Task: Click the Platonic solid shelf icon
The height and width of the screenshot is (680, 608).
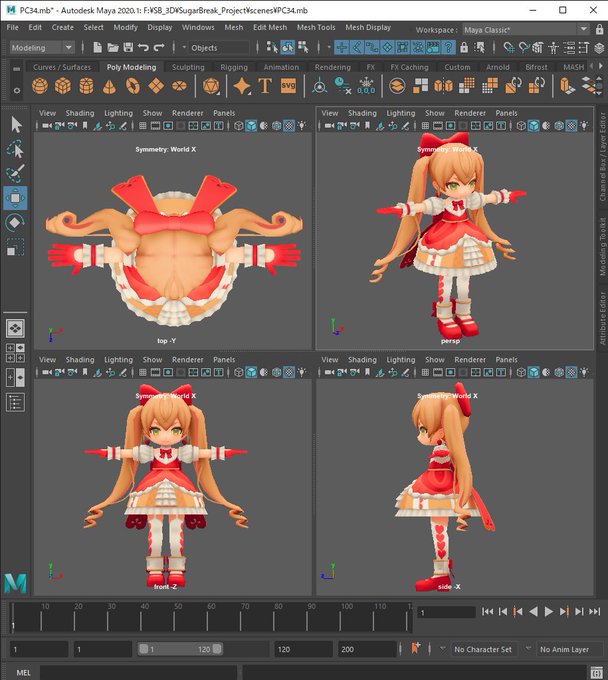Action: point(211,86)
